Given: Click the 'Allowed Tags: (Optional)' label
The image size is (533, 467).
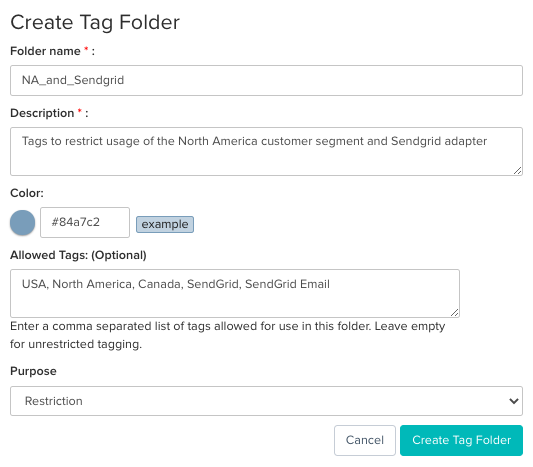Looking at the screenshot, I should coord(78,255).
